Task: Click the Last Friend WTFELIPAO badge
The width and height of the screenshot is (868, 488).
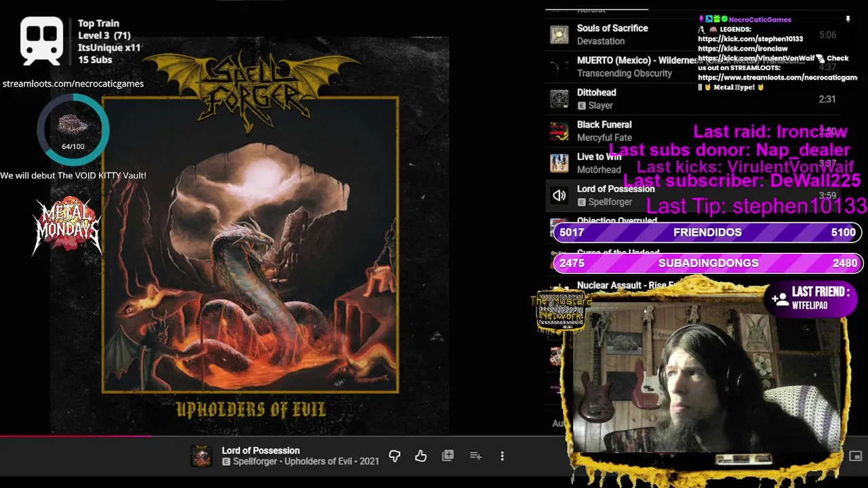Action: [810, 298]
